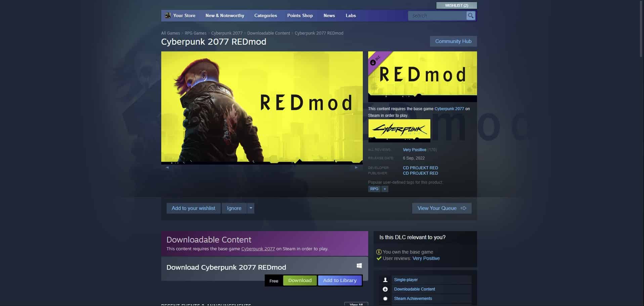The image size is (644, 306).
Task: Expand the dropdown arrow next to Ignore
Action: pyautogui.click(x=250, y=208)
